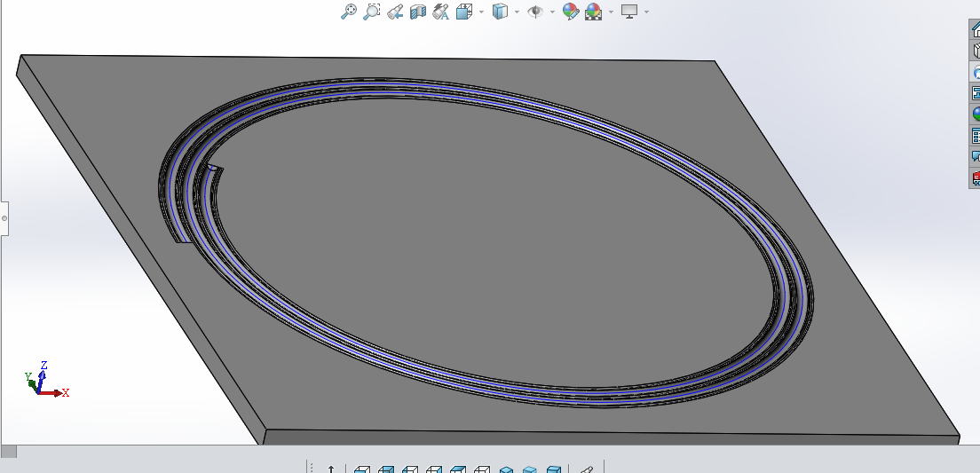Open the Appearances sphere task pane tab
This screenshot has height=473, width=980.
pyautogui.click(x=975, y=114)
